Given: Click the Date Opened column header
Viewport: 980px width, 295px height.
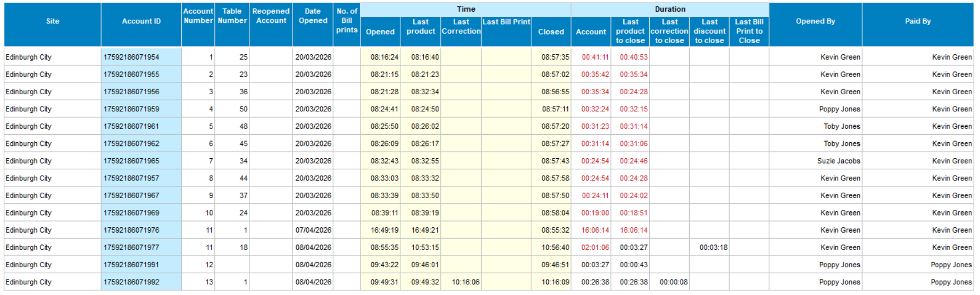Looking at the screenshot, I should point(313,16).
